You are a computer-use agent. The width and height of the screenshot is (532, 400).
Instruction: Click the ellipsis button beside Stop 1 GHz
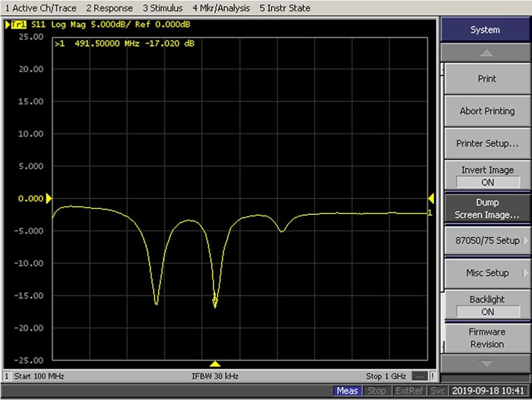tap(419, 376)
